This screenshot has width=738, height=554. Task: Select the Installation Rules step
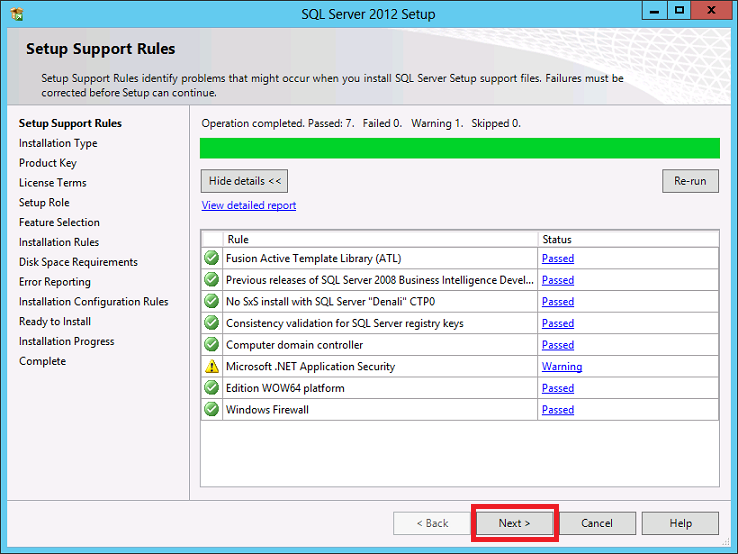59,242
